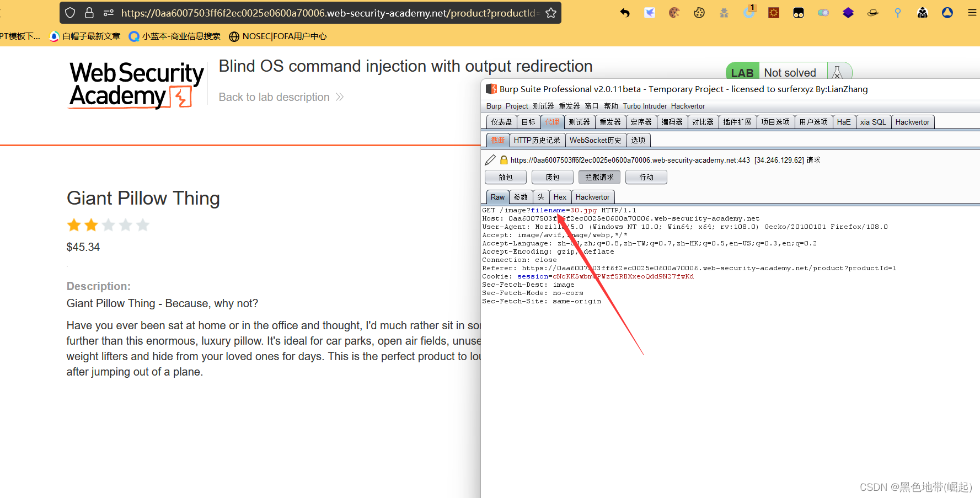980x498 pixels.
Task: Click the 放包 forward button
Action: coord(506,177)
